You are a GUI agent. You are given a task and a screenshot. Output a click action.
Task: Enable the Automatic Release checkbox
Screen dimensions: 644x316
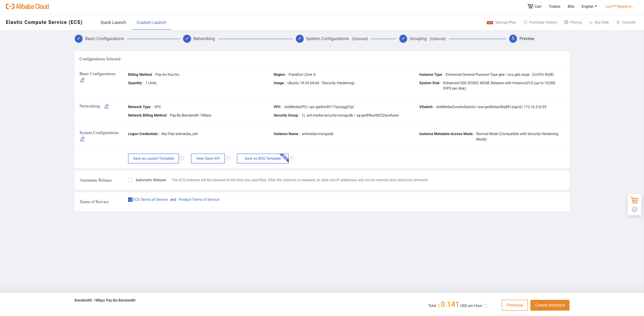(130, 180)
